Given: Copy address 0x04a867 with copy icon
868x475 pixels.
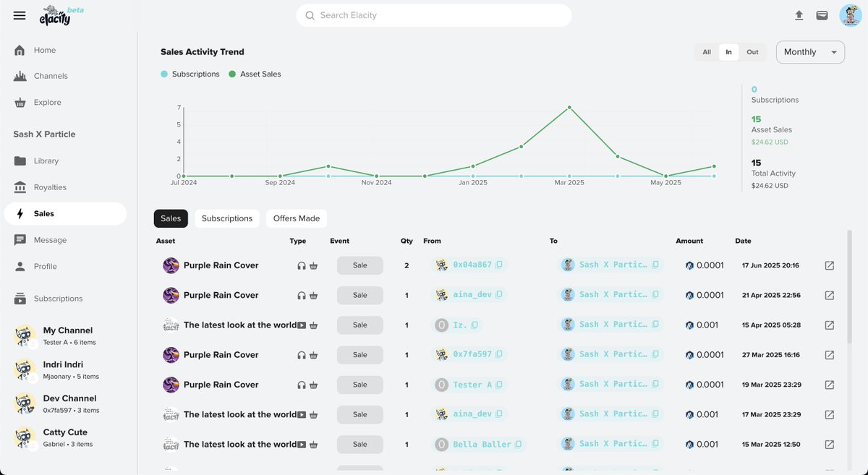Looking at the screenshot, I should pyautogui.click(x=499, y=265).
